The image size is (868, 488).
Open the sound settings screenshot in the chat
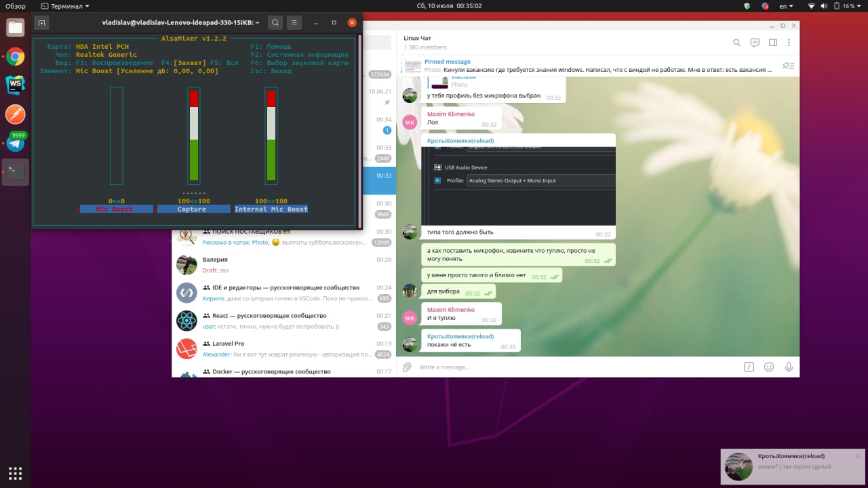point(518,186)
